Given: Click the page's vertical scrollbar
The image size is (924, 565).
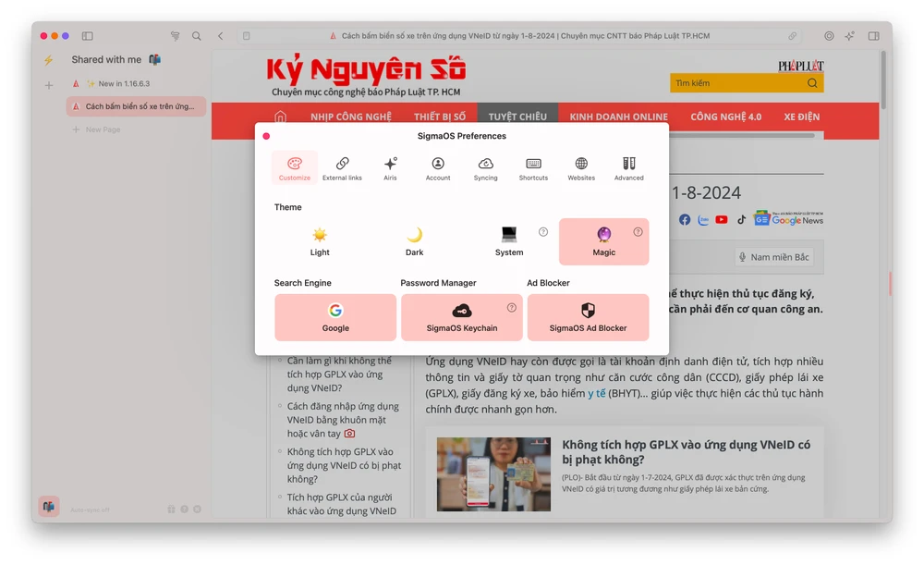Looking at the screenshot, I should [883, 83].
